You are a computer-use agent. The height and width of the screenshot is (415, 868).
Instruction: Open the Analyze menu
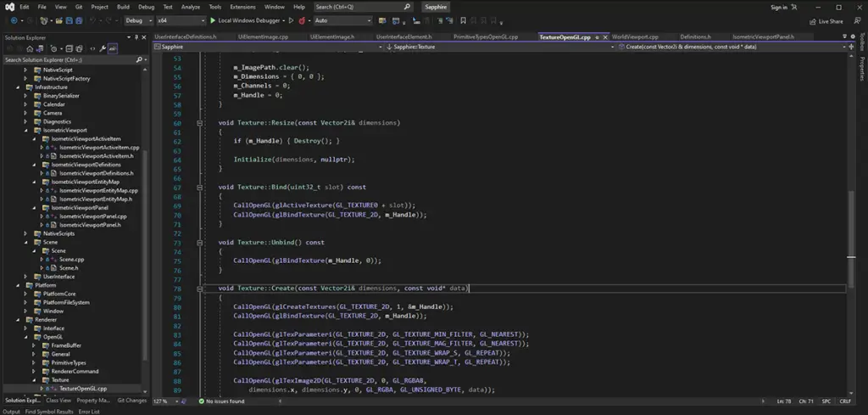pos(191,7)
